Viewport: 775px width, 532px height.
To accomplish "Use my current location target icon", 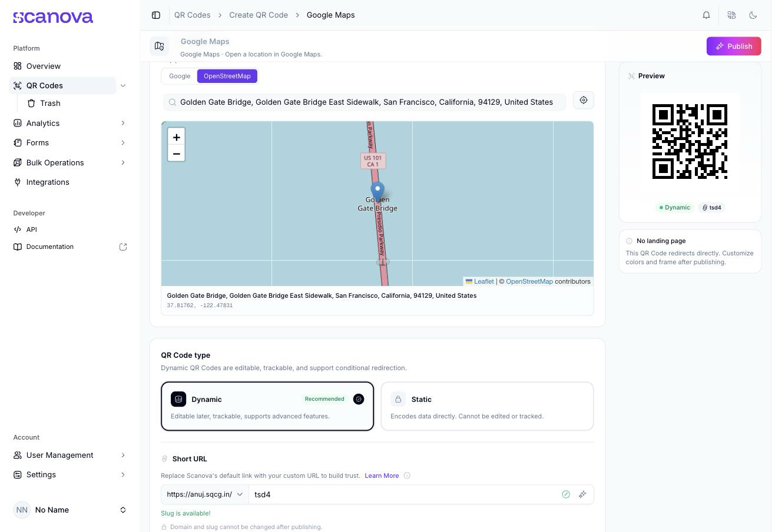I will pyautogui.click(x=584, y=100).
